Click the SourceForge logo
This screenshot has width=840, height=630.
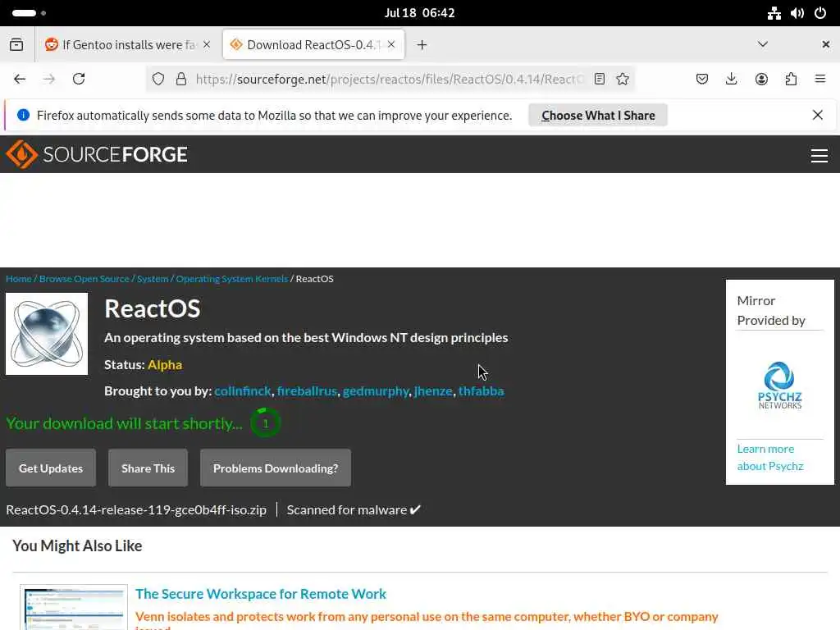97,154
